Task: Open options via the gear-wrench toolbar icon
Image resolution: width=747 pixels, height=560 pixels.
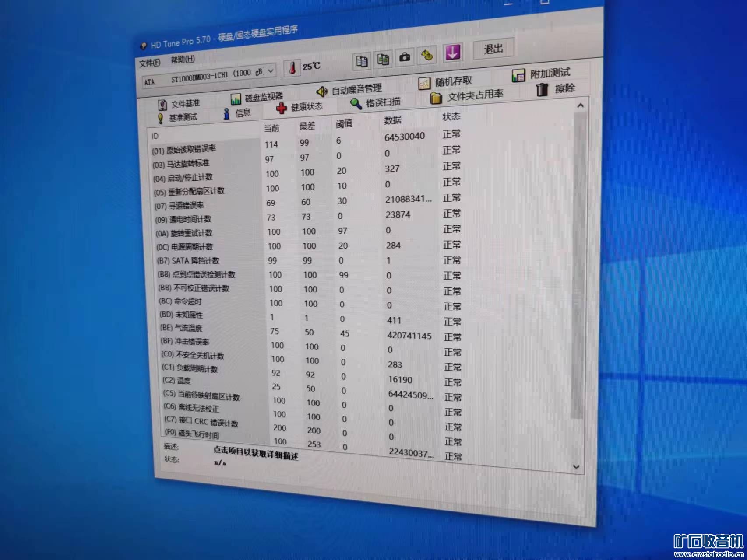Action: point(427,55)
